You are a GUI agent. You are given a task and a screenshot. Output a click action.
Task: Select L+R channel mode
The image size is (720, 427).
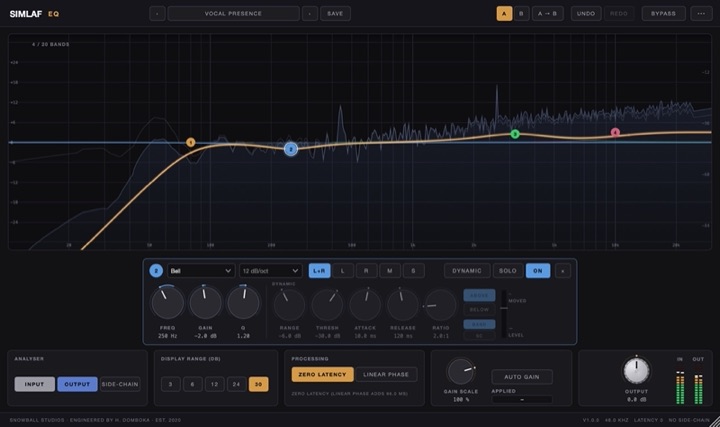click(x=319, y=271)
